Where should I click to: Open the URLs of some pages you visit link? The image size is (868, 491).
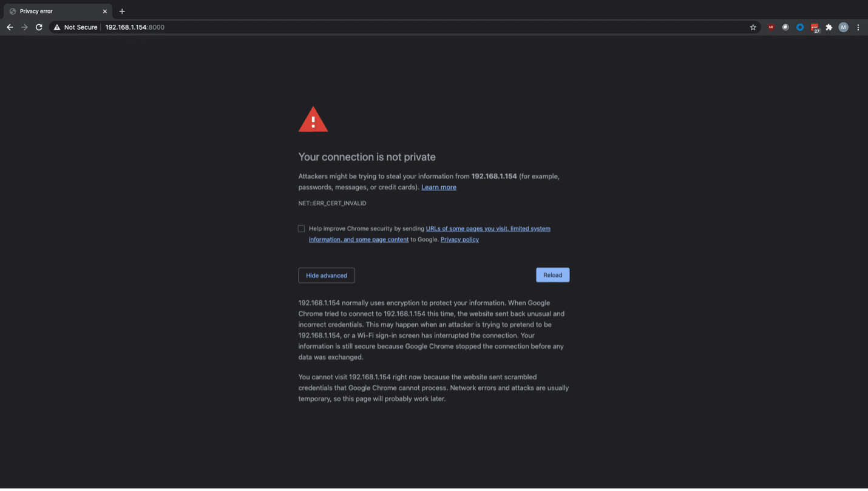click(430, 234)
